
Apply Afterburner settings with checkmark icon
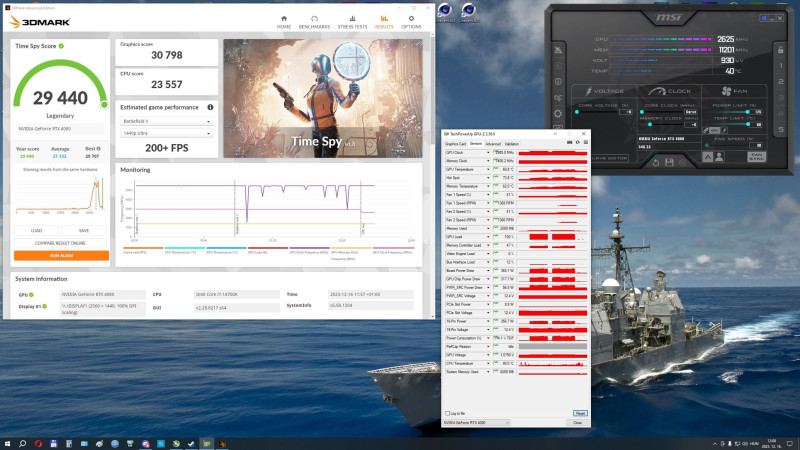[683, 162]
